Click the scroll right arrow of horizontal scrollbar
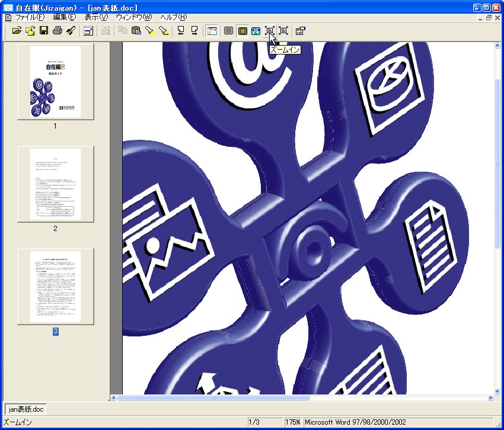This screenshot has height=430, width=504. point(490,397)
